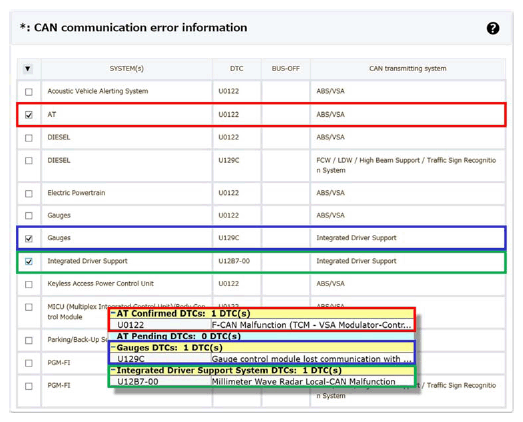Select the U0122 F-CAN Malfunction entry
This screenshot has height=422, width=523.
262,325
